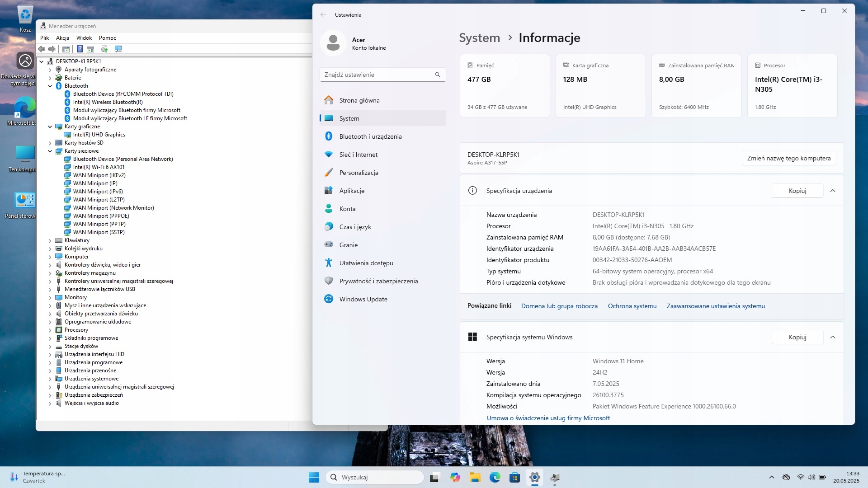Open File Explorer from the taskbar
The image size is (868, 488).
click(x=475, y=477)
